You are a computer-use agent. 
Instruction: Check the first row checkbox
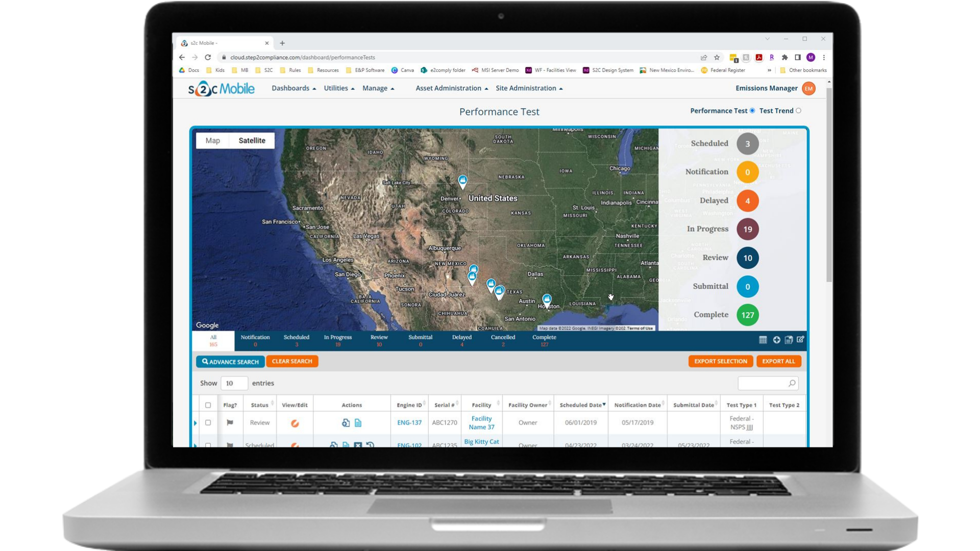pyautogui.click(x=208, y=422)
